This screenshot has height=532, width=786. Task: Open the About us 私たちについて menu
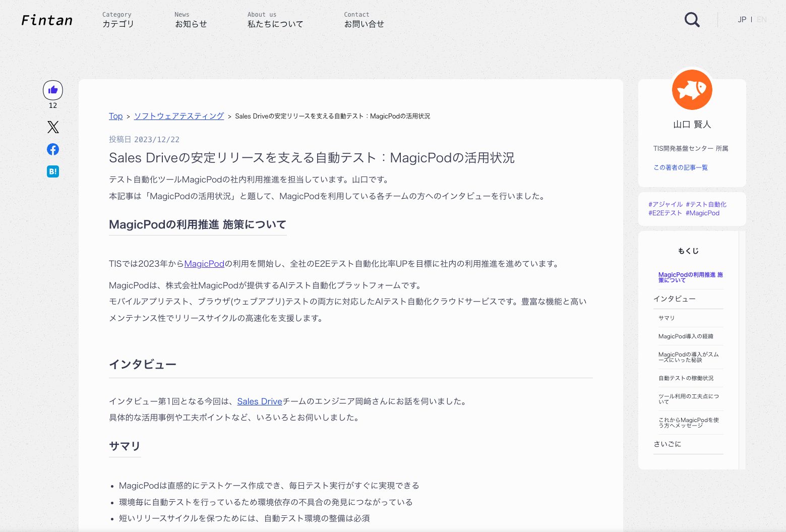coord(275,20)
